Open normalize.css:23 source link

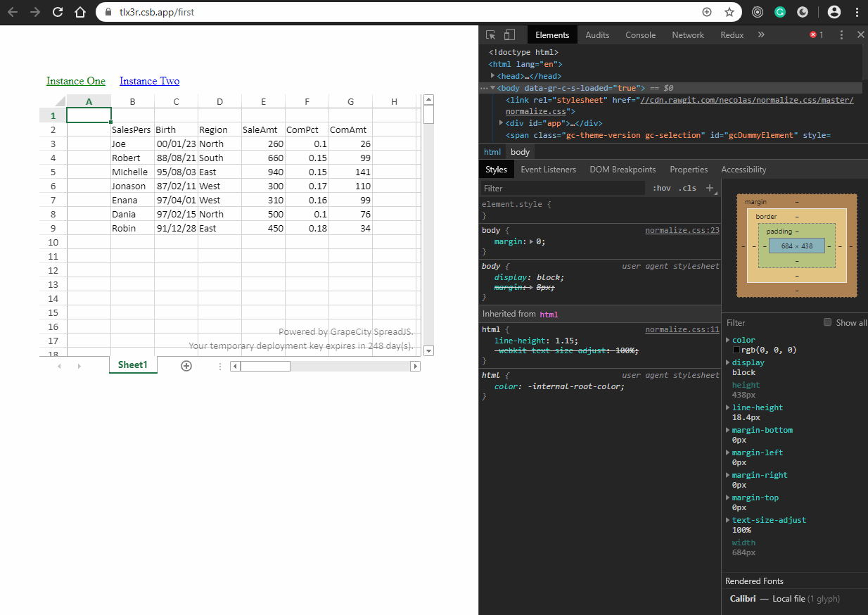pyautogui.click(x=682, y=230)
